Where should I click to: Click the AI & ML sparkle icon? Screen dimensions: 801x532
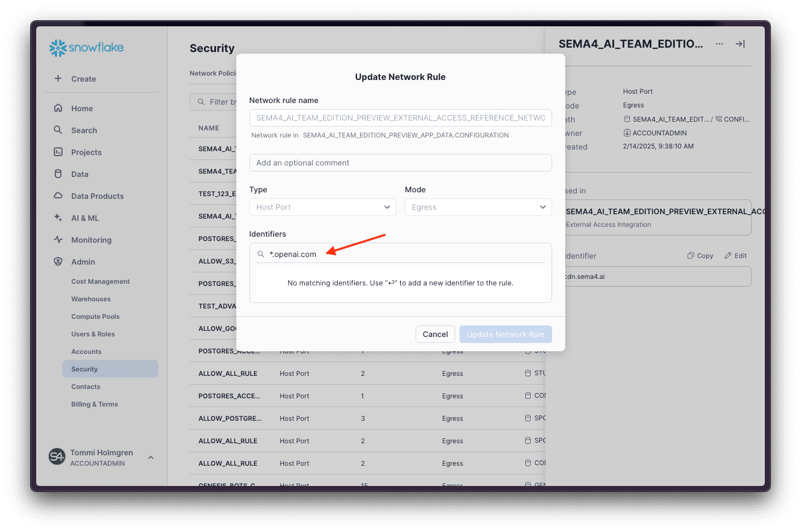tap(58, 218)
